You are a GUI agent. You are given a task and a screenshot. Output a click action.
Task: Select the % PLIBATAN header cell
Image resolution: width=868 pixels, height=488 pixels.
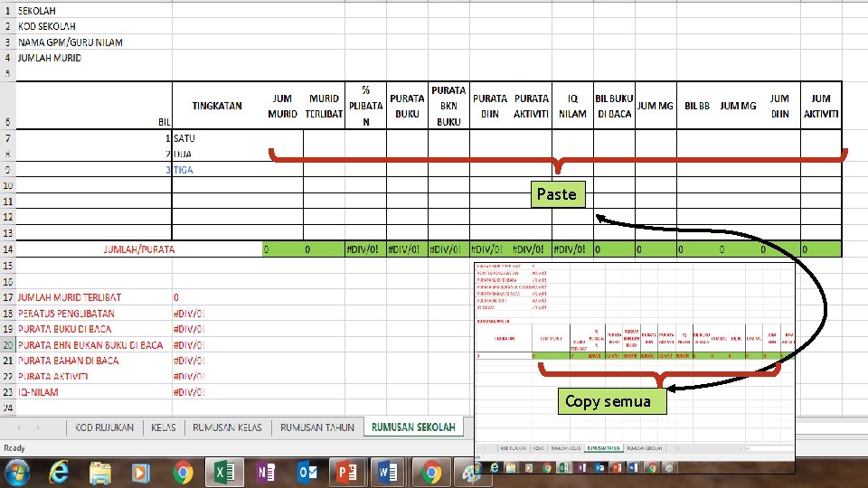[365, 106]
